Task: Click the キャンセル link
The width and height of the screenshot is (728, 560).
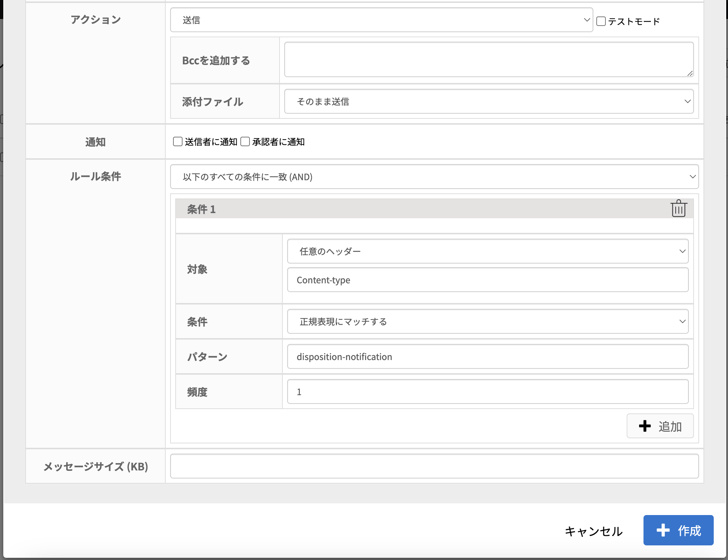Action: click(x=593, y=531)
